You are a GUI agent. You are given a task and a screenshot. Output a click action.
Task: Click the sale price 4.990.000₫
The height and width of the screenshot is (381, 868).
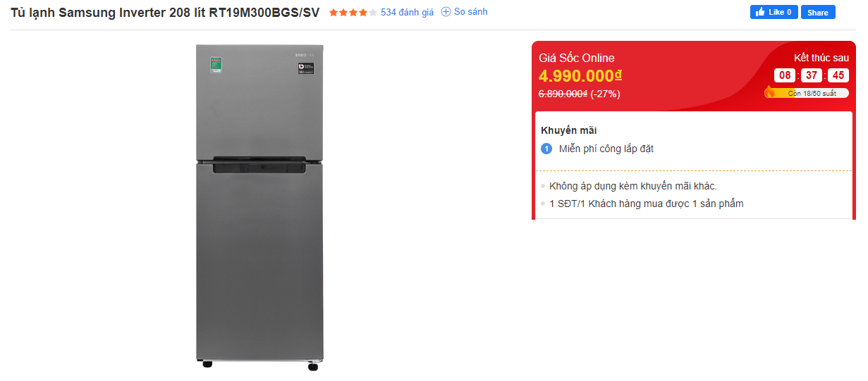pyautogui.click(x=580, y=75)
